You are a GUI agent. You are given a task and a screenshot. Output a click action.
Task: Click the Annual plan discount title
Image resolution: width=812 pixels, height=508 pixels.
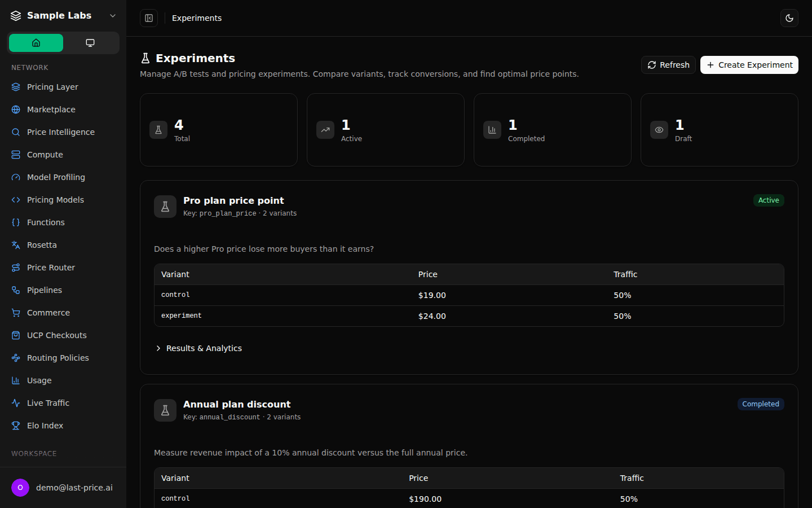point(237,404)
